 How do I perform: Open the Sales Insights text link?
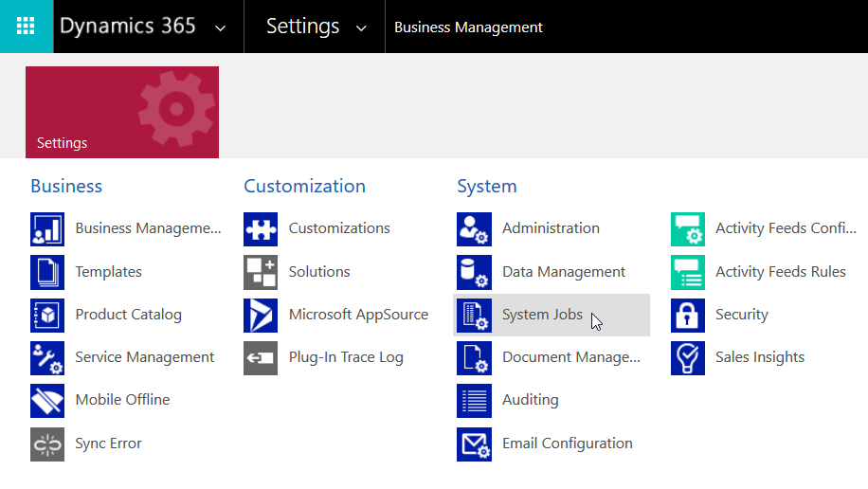pos(760,357)
